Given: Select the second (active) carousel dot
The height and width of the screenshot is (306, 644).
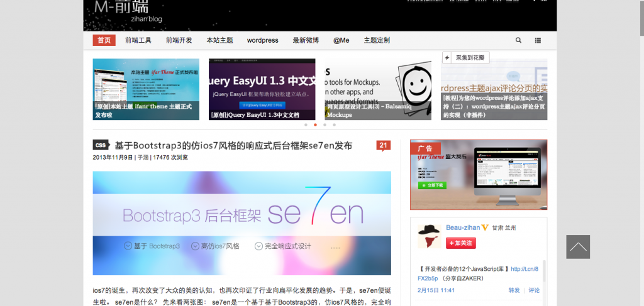Looking at the screenshot, I should 316,124.
